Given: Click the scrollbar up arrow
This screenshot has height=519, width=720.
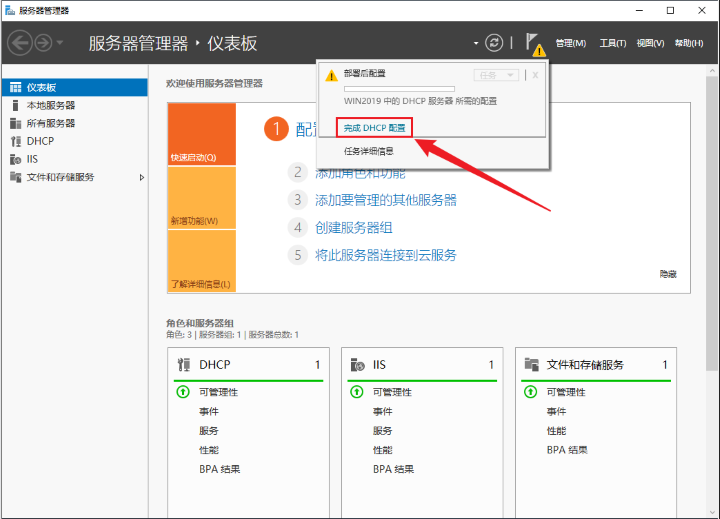Looking at the screenshot, I should (x=712, y=71).
